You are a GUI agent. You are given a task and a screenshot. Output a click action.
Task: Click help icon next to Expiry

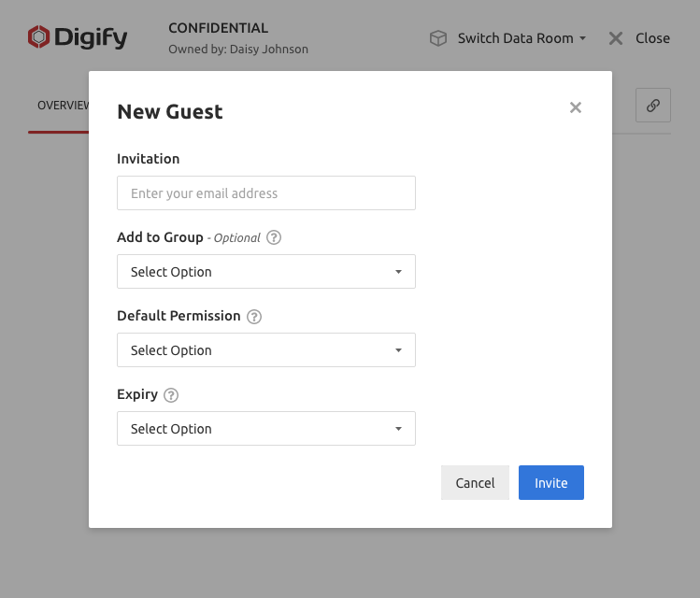click(x=171, y=395)
